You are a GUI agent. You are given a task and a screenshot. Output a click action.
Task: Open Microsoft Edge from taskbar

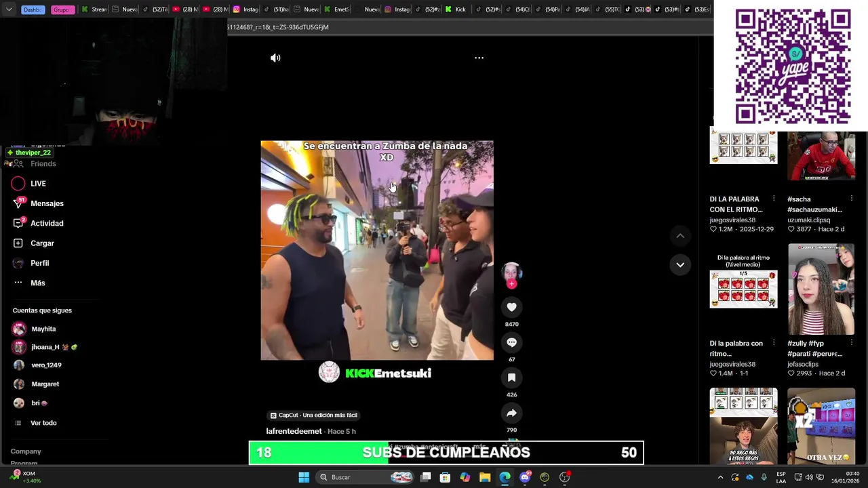[505, 477]
